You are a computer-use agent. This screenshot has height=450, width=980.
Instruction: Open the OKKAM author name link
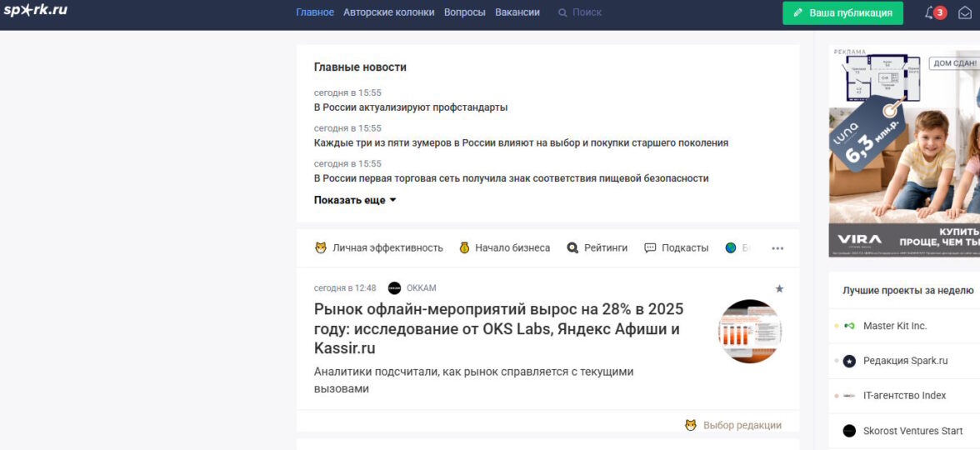click(x=422, y=288)
